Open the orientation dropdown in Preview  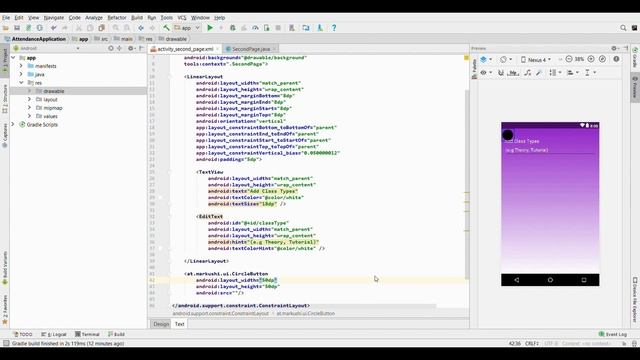[x=506, y=60]
